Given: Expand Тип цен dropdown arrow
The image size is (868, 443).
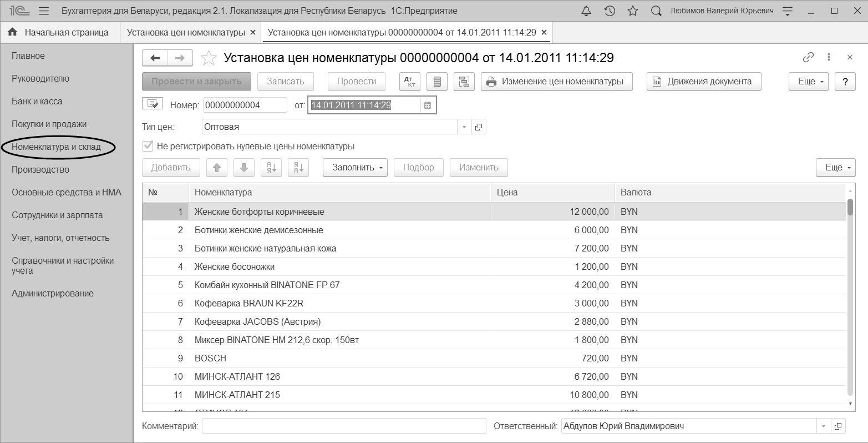Looking at the screenshot, I should point(464,127).
